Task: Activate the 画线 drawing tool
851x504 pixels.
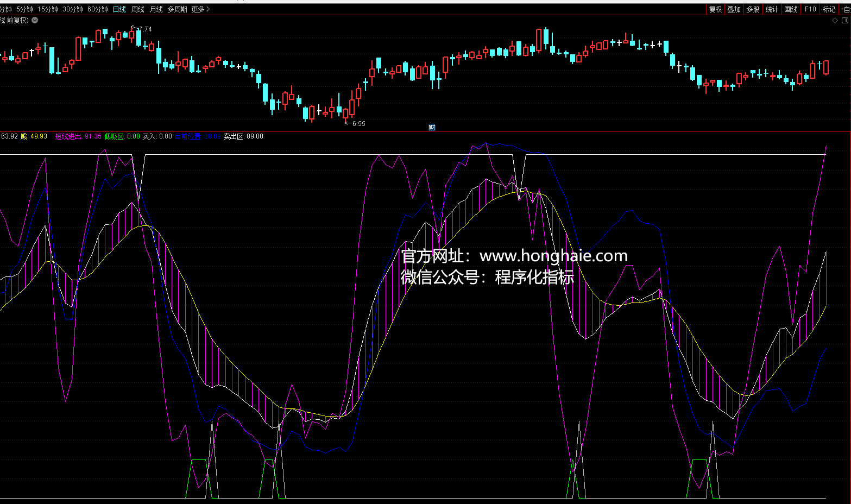Action: pyautogui.click(x=791, y=9)
